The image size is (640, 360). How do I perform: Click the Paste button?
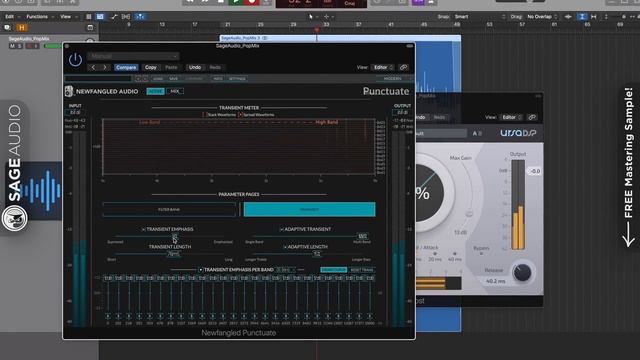171,67
